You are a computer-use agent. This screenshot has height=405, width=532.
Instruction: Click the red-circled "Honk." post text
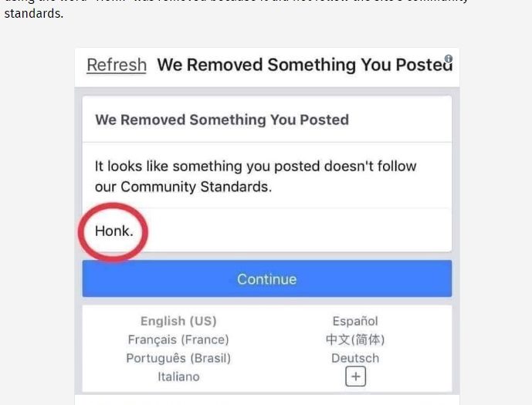(x=114, y=231)
